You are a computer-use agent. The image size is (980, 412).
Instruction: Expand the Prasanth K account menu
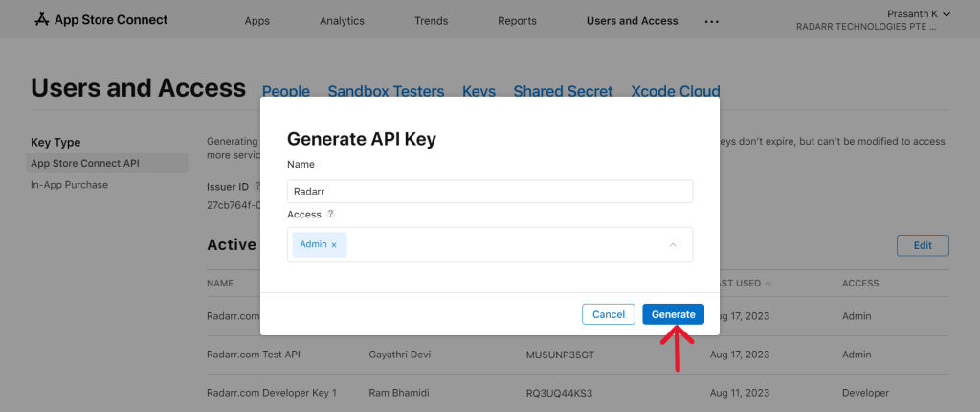pos(919,13)
